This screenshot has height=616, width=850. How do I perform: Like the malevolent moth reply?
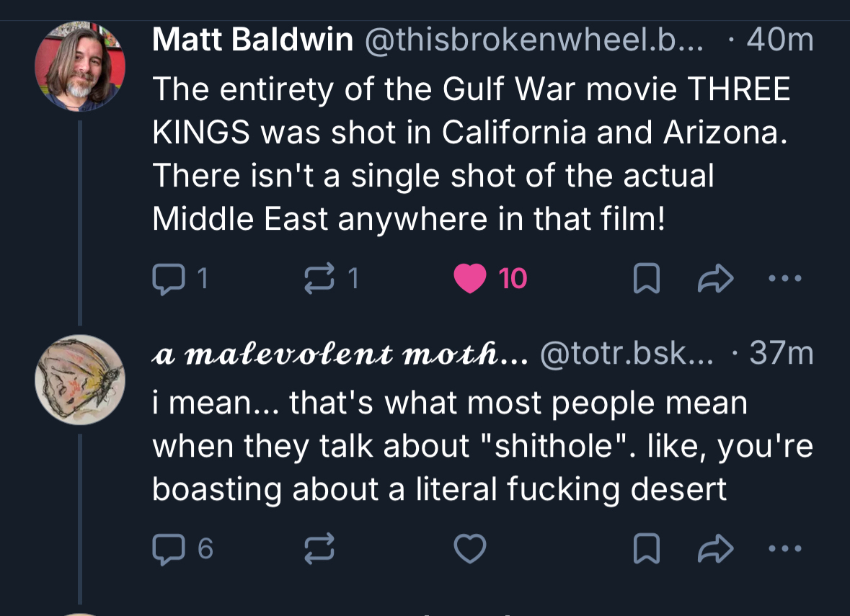pos(470,550)
